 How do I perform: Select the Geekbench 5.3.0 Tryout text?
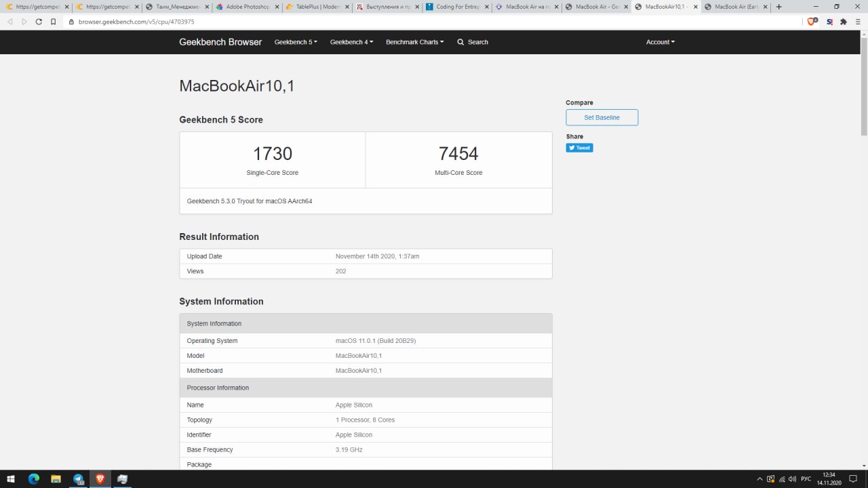click(250, 201)
